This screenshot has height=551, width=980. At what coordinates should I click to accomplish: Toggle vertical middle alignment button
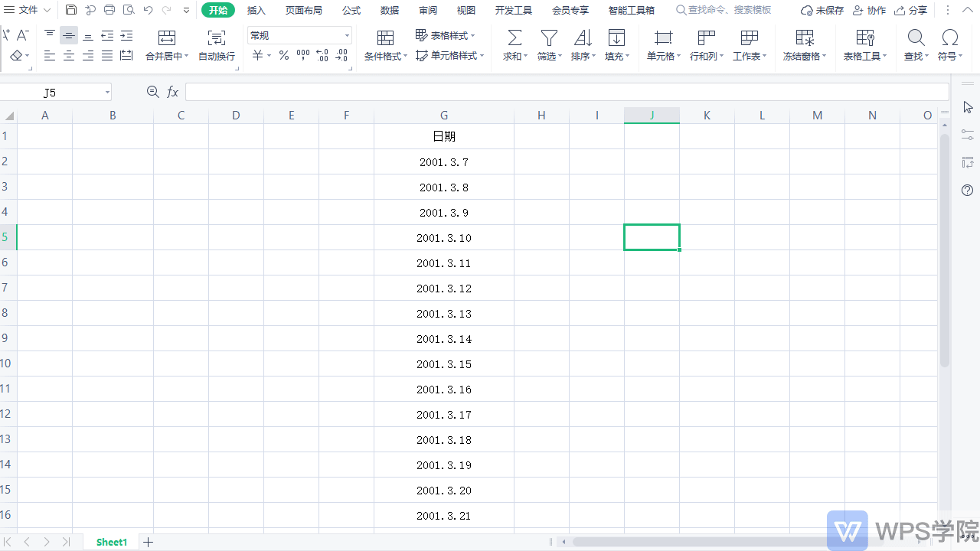(69, 36)
